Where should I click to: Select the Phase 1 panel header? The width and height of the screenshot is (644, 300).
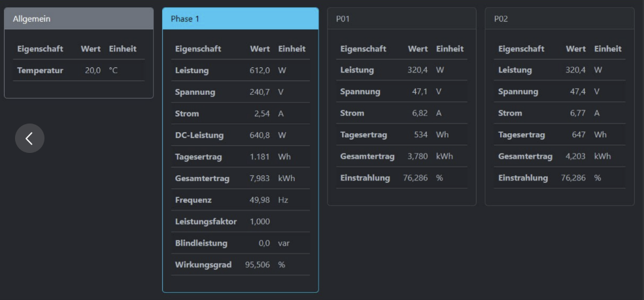[x=240, y=18]
